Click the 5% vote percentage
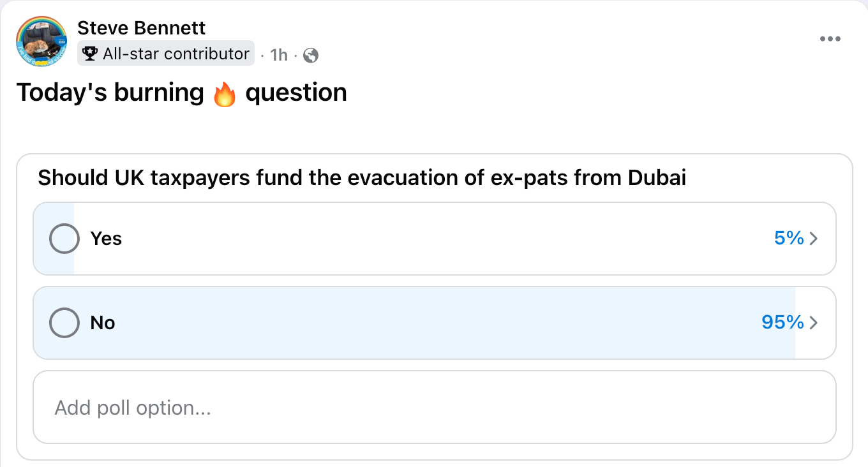 (x=788, y=239)
